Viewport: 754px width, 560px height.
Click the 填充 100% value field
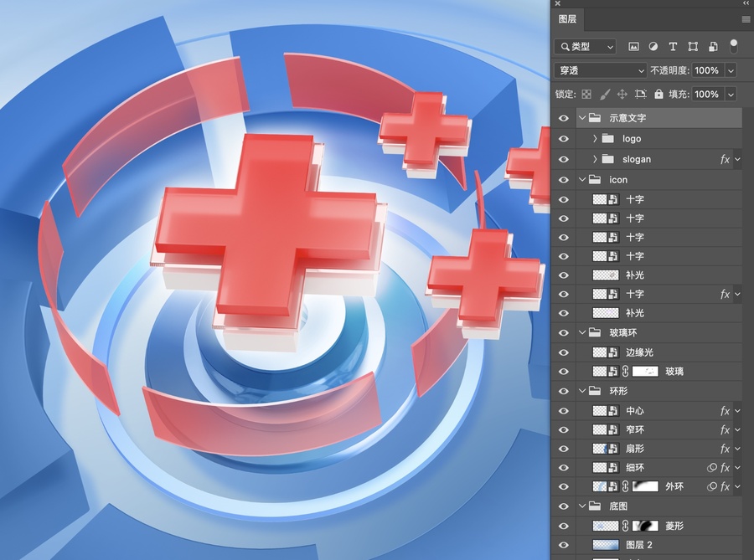(x=708, y=94)
